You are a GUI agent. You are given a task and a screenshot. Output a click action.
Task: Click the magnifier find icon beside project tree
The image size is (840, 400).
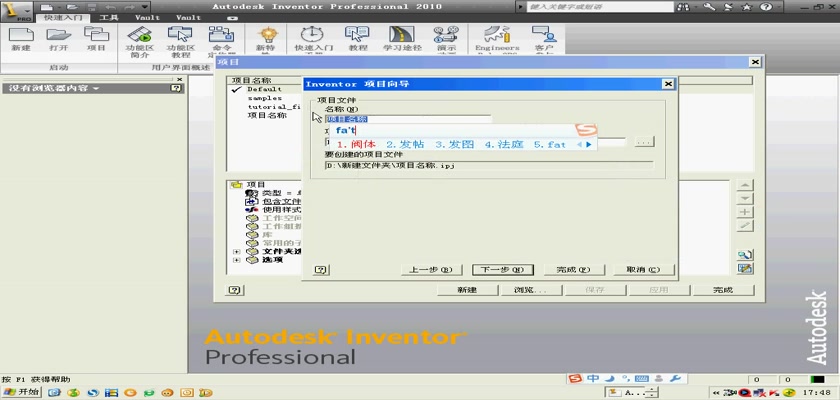point(745,255)
